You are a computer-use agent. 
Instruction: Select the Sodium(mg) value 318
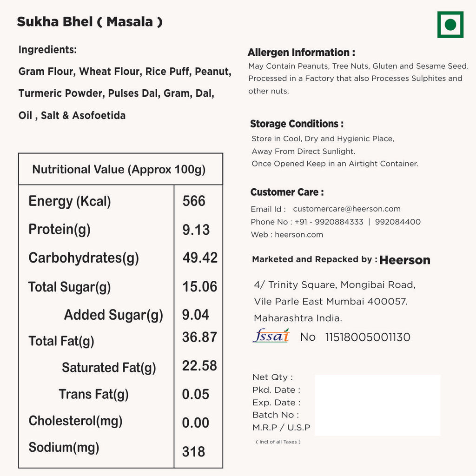(x=193, y=451)
